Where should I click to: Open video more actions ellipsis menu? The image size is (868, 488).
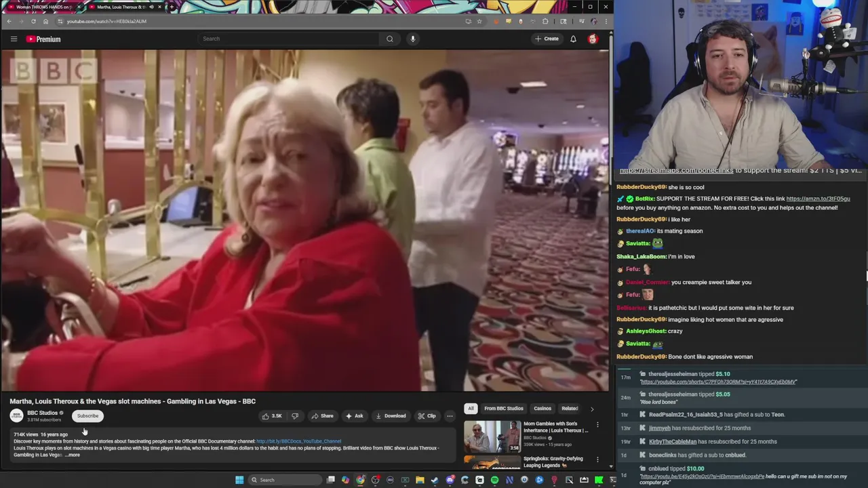click(x=450, y=416)
